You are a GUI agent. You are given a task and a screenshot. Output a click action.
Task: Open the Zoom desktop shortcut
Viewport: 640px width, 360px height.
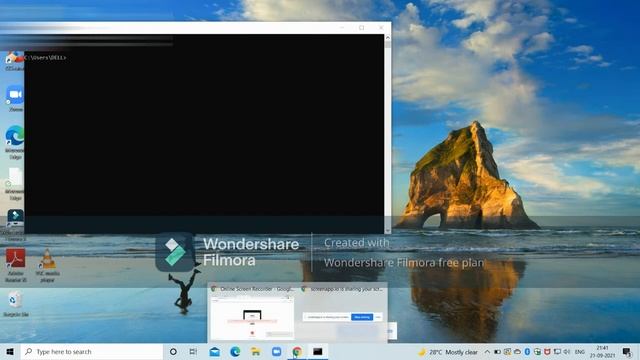[15, 98]
